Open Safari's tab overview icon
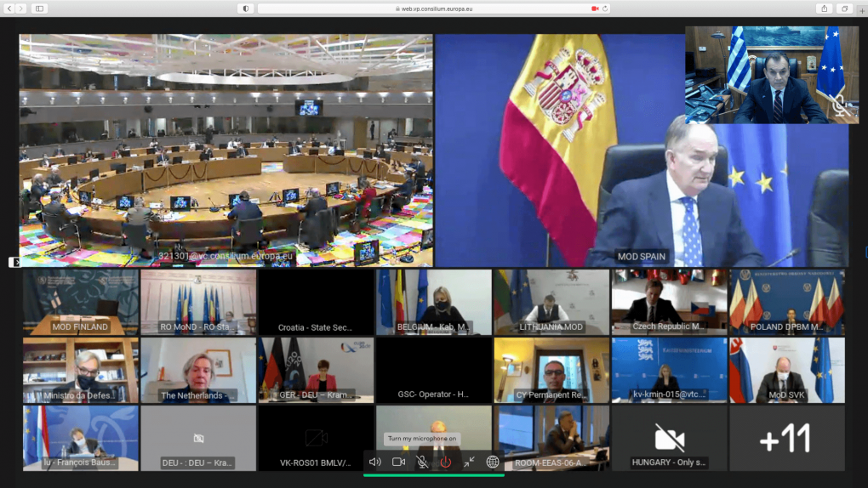The height and width of the screenshot is (488, 868). coord(844,9)
